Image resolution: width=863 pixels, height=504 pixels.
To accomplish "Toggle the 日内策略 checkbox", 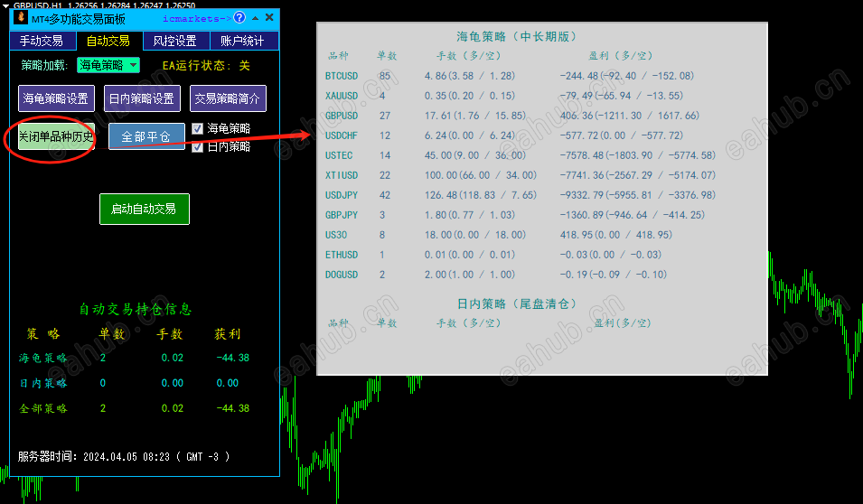I will pyautogui.click(x=198, y=147).
